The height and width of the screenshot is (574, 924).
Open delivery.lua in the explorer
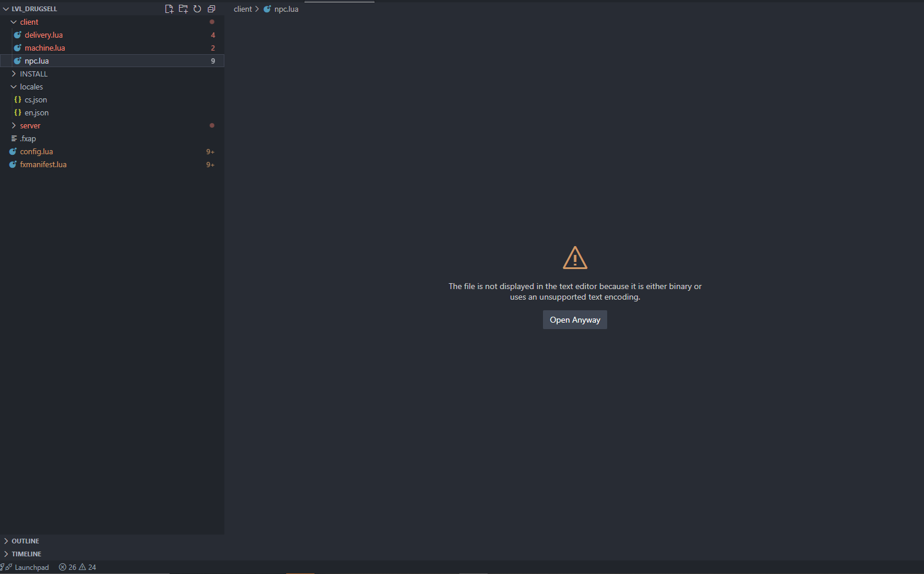tap(112, 35)
